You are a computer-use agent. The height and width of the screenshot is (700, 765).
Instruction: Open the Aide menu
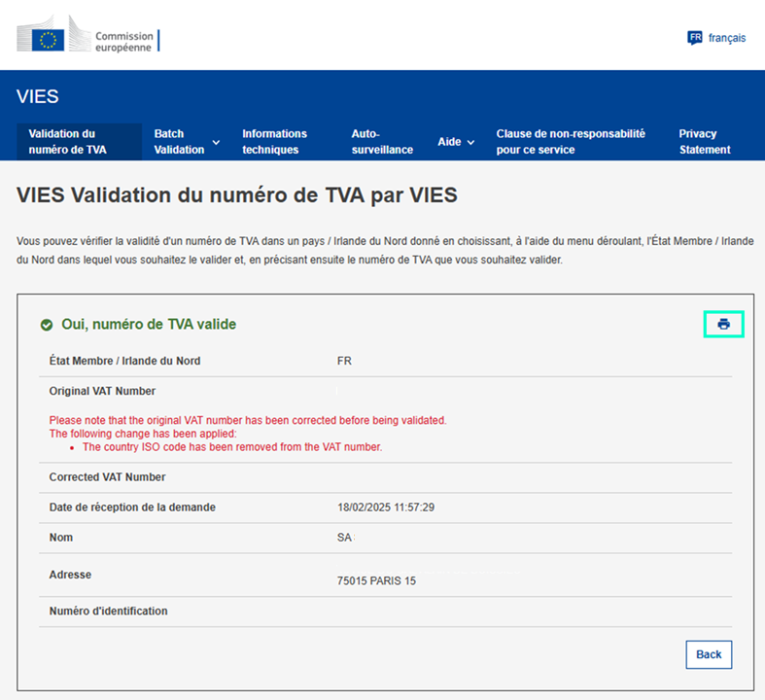pos(449,142)
